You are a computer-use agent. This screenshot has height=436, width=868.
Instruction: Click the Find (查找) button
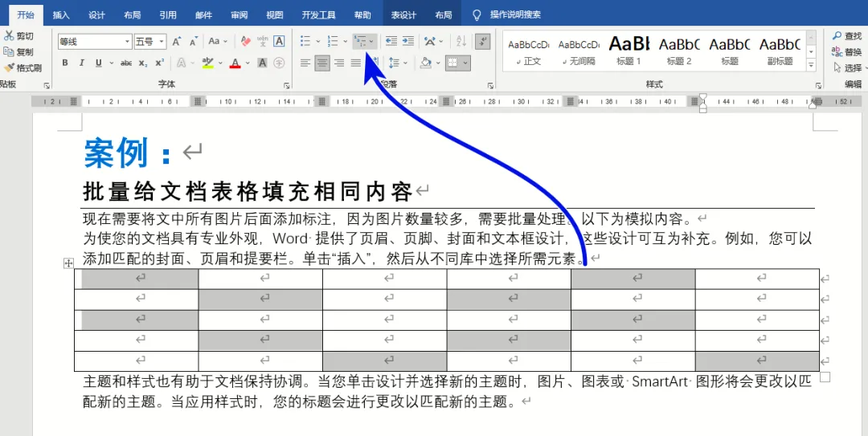point(847,36)
